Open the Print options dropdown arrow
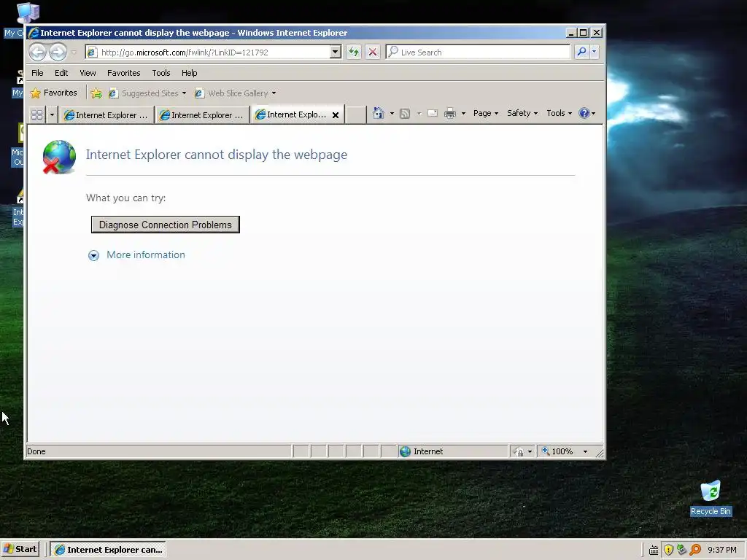This screenshot has width=747, height=560. click(463, 113)
